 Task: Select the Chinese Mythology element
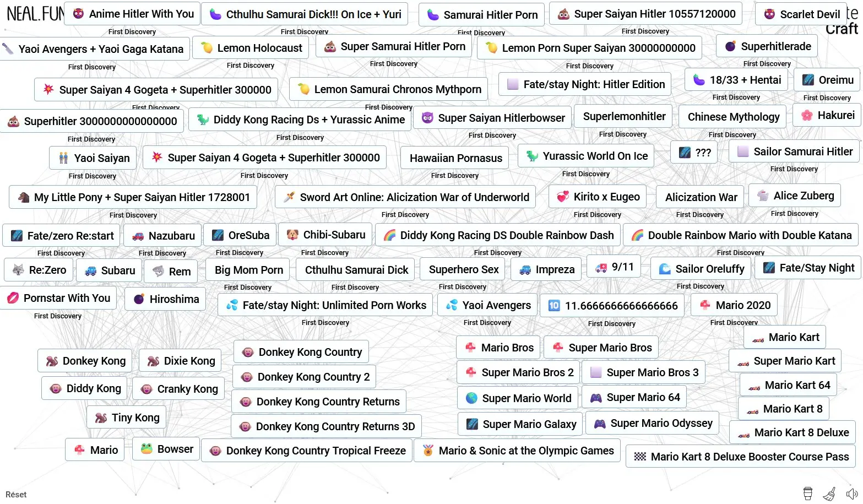[732, 117]
